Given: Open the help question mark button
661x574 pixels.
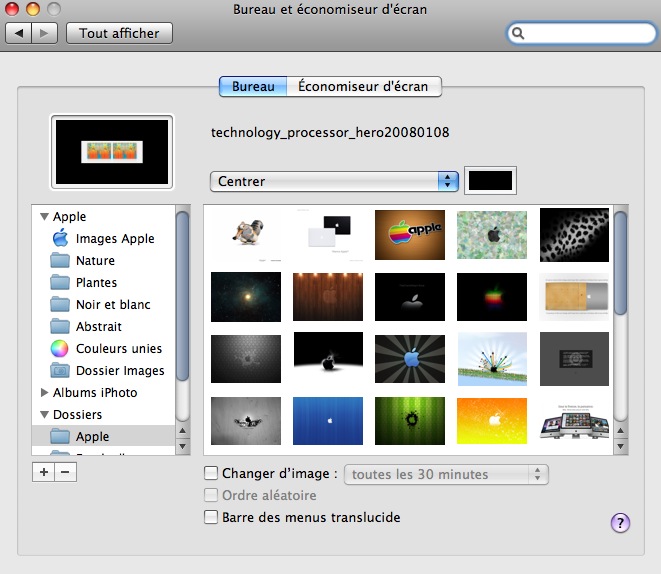Looking at the screenshot, I should 620,523.
